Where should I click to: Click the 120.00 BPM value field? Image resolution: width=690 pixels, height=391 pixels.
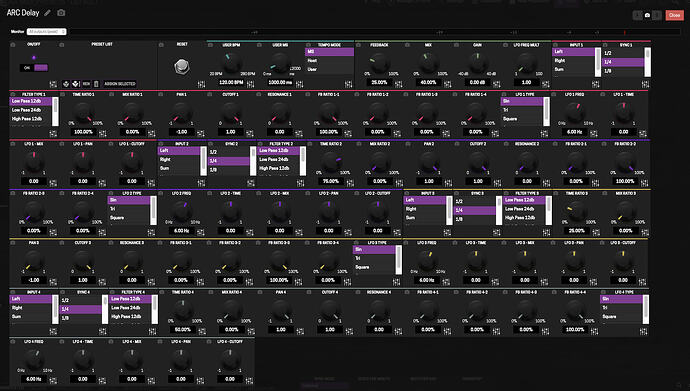click(x=231, y=82)
